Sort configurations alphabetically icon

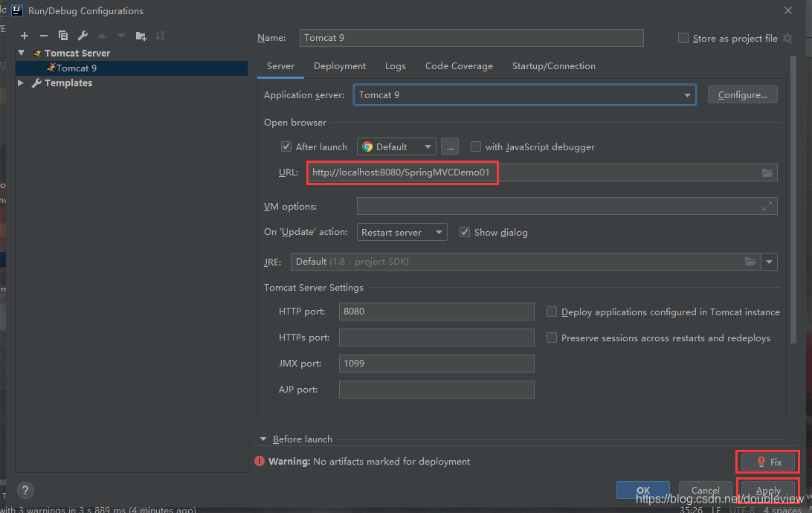click(x=160, y=36)
